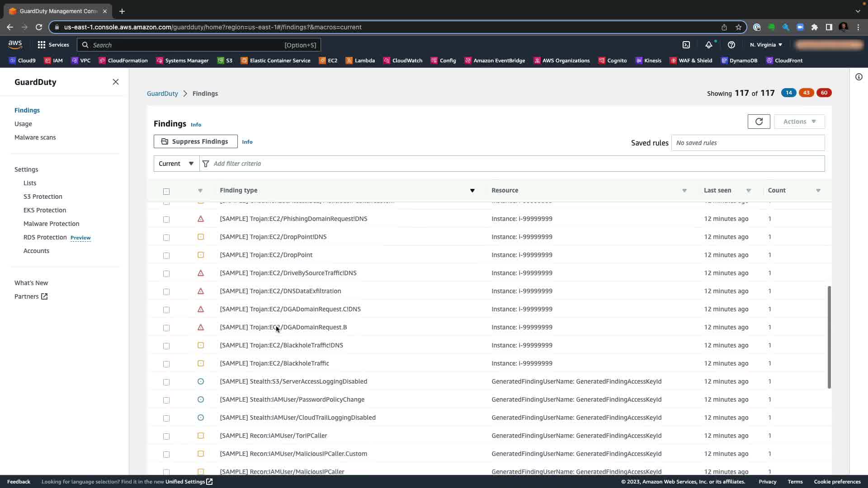Click the refresh findings icon button
868x488 pixels.
coord(759,122)
